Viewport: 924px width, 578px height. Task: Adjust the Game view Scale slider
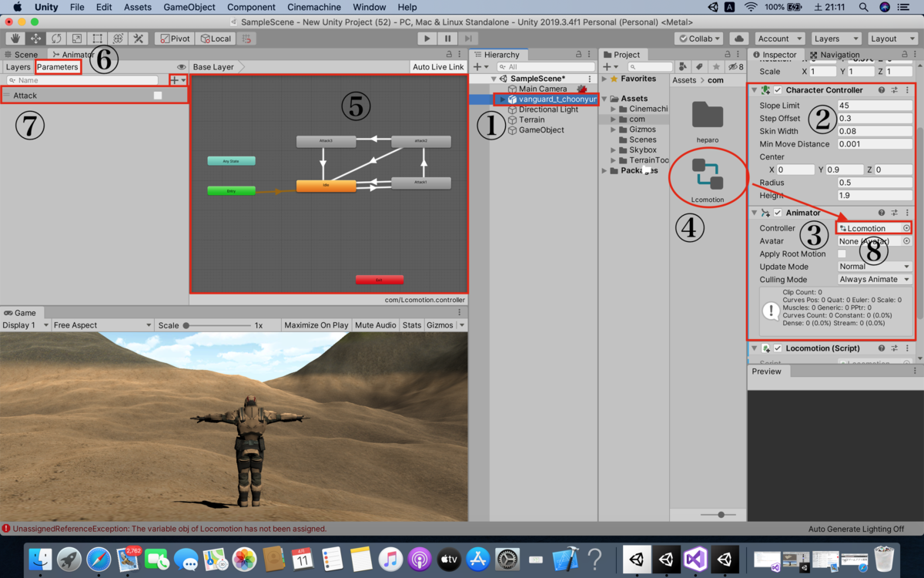click(x=217, y=325)
